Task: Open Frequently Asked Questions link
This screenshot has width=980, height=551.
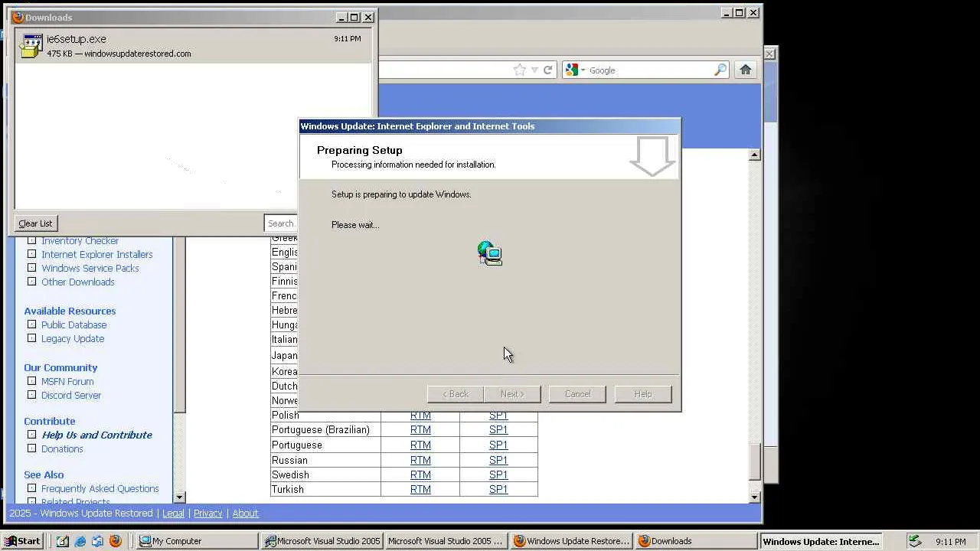Action: (x=100, y=489)
